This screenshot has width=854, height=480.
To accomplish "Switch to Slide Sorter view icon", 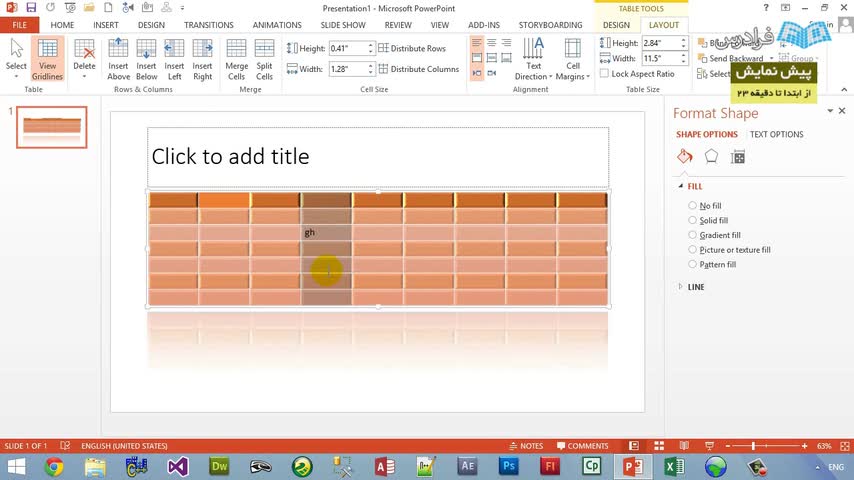I will click(659, 446).
